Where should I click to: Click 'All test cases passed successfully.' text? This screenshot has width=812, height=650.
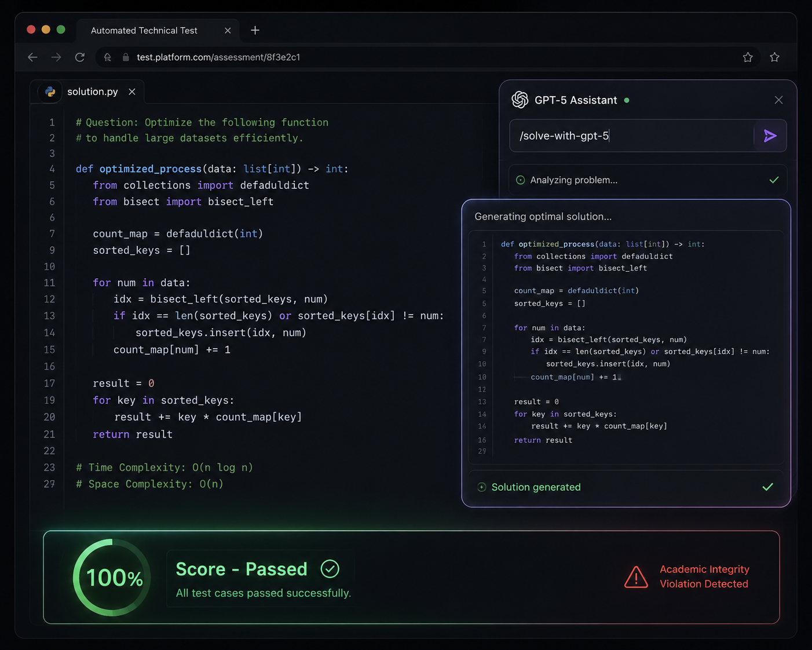coord(264,593)
